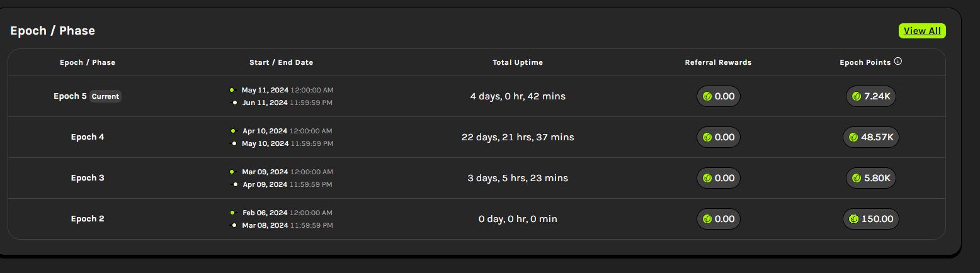Click the Referral Rewards column header
This screenshot has width=980, height=273.
[x=718, y=62]
